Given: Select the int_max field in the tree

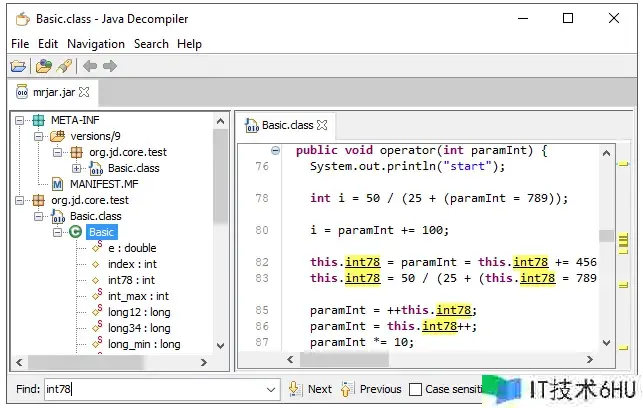Looking at the screenshot, I should coord(138,296).
